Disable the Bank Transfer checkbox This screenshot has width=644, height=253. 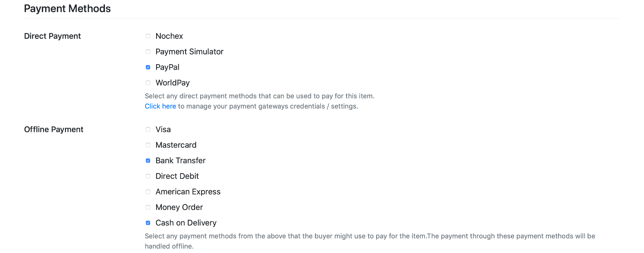coord(148,161)
